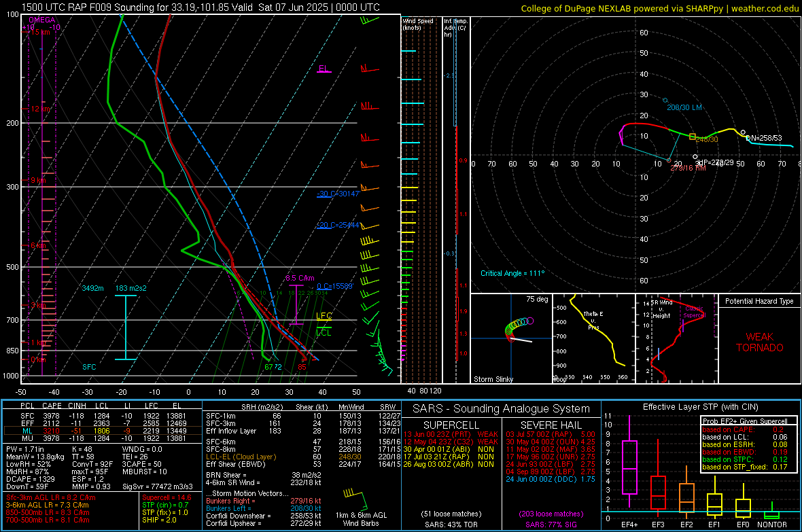Click the Critical Angle = 111° text
Image resolution: width=802 pixels, height=532 pixels.
point(512,273)
